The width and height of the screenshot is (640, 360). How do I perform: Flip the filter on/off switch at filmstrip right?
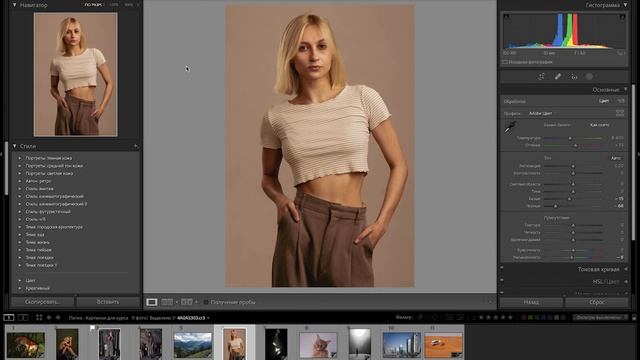pyautogui.click(x=634, y=317)
